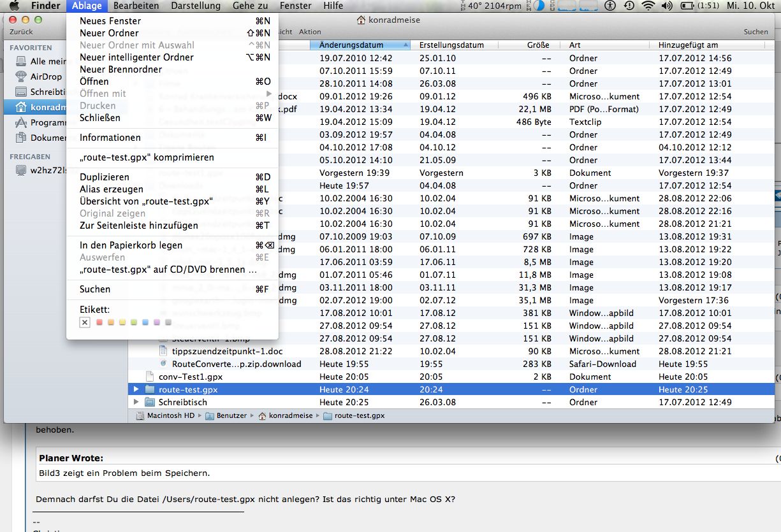
Task: Open the Darstellung menu
Action: click(195, 6)
